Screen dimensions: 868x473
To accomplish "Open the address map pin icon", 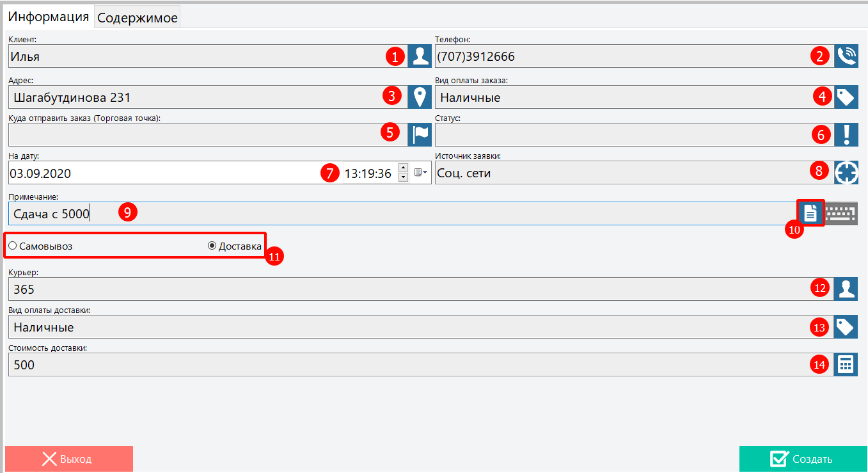I will tap(420, 97).
